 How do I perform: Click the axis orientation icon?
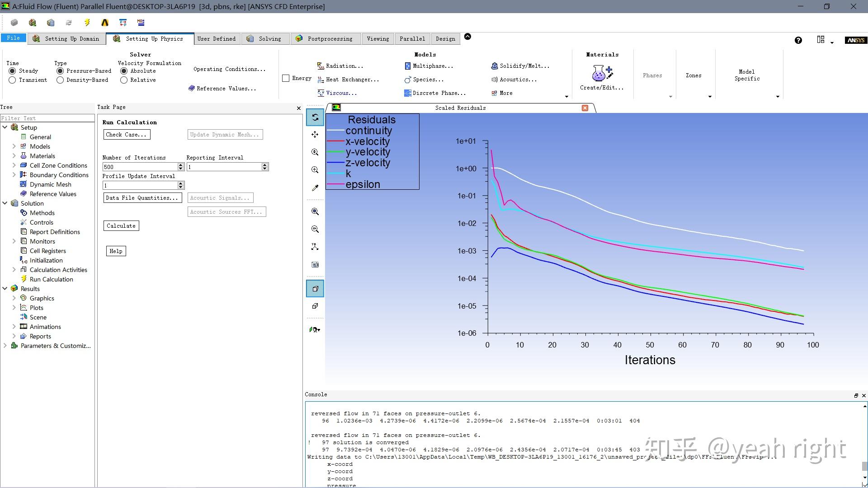315,247
